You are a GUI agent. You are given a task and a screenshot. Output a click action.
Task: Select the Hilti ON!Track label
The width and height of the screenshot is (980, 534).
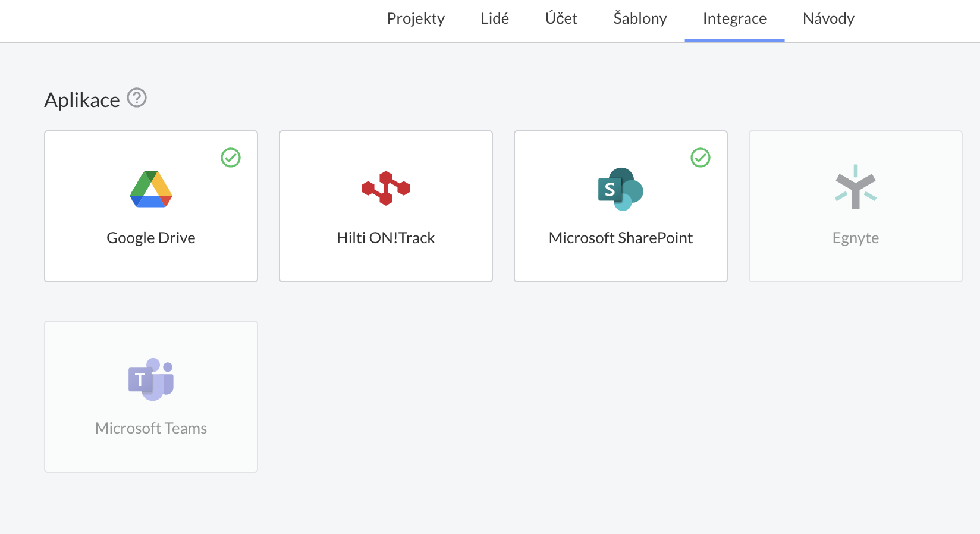[x=386, y=238]
